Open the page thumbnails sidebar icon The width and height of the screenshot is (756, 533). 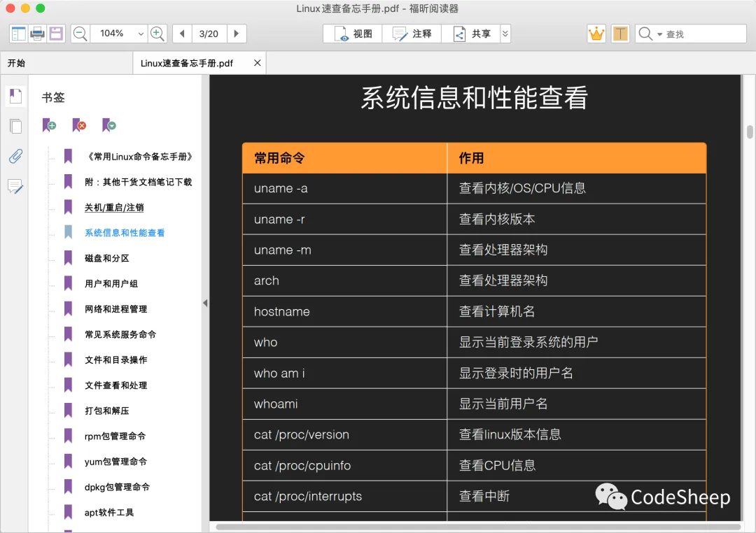[x=15, y=127]
